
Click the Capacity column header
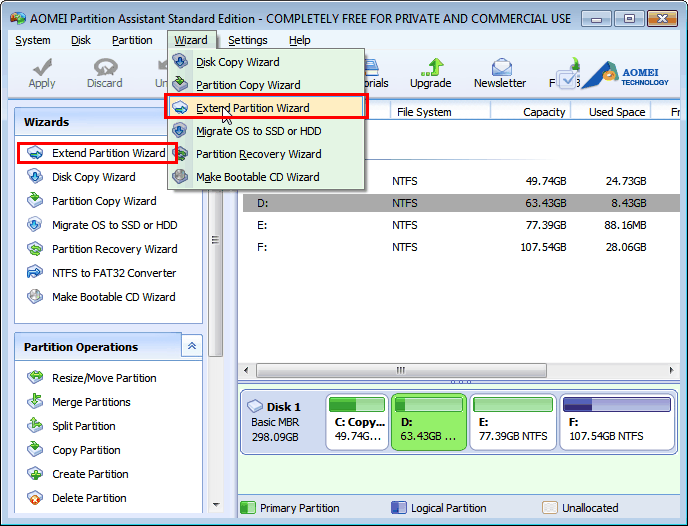pyautogui.click(x=530, y=112)
